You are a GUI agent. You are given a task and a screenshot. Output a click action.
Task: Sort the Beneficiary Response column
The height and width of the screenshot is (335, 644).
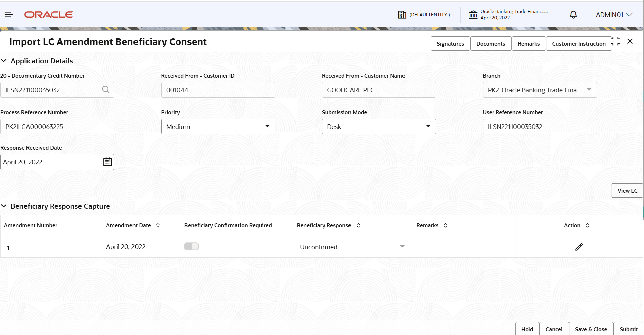pos(358,225)
